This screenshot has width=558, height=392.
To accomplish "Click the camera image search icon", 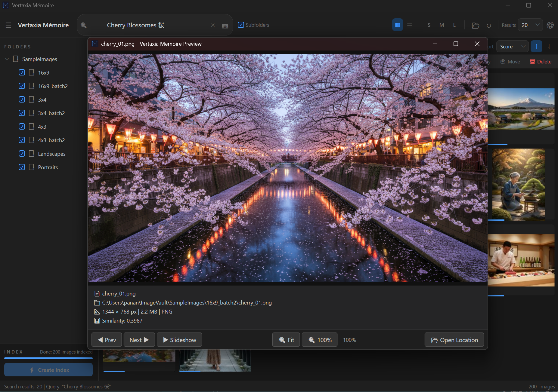I will 225,26.
